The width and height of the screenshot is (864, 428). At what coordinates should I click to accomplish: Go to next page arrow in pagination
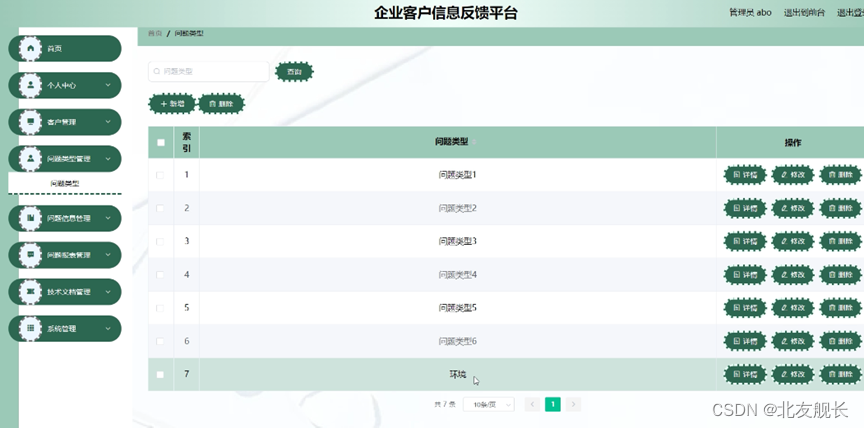click(x=573, y=405)
